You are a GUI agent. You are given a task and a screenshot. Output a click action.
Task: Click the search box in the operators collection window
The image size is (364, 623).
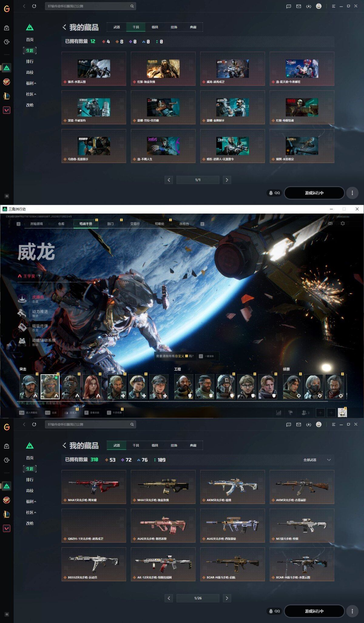[90, 6]
